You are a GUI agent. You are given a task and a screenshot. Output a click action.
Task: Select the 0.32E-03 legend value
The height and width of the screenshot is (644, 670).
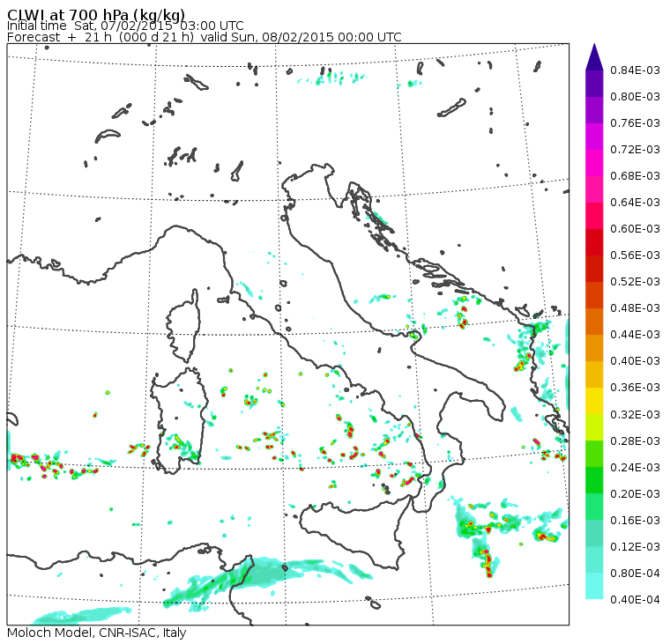[x=635, y=415]
